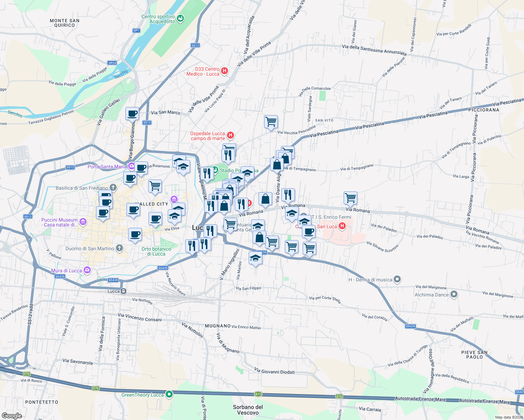Image resolution: width=524 pixels, height=420 pixels.
Task: Open the D33 Centro Medico hospital marker
Action: tap(224, 70)
